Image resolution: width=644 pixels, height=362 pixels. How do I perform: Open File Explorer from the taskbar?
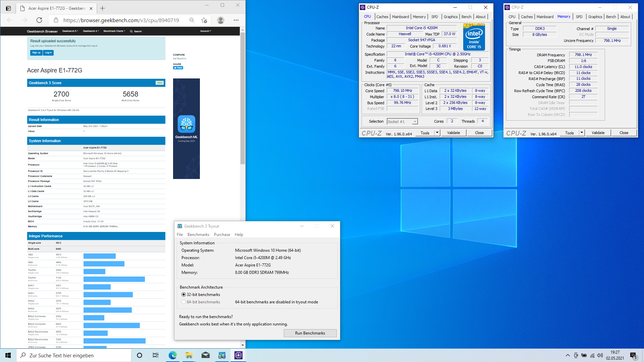coord(189,355)
